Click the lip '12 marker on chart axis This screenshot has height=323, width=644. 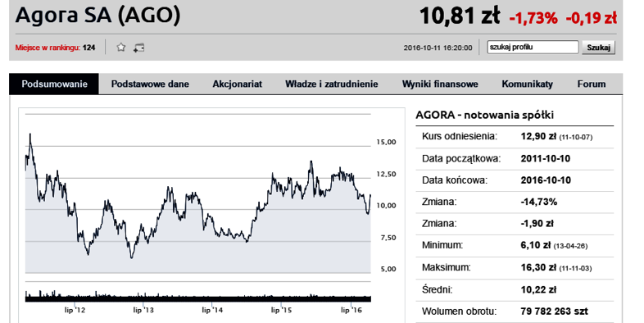pyautogui.click(x=75, y=310)
